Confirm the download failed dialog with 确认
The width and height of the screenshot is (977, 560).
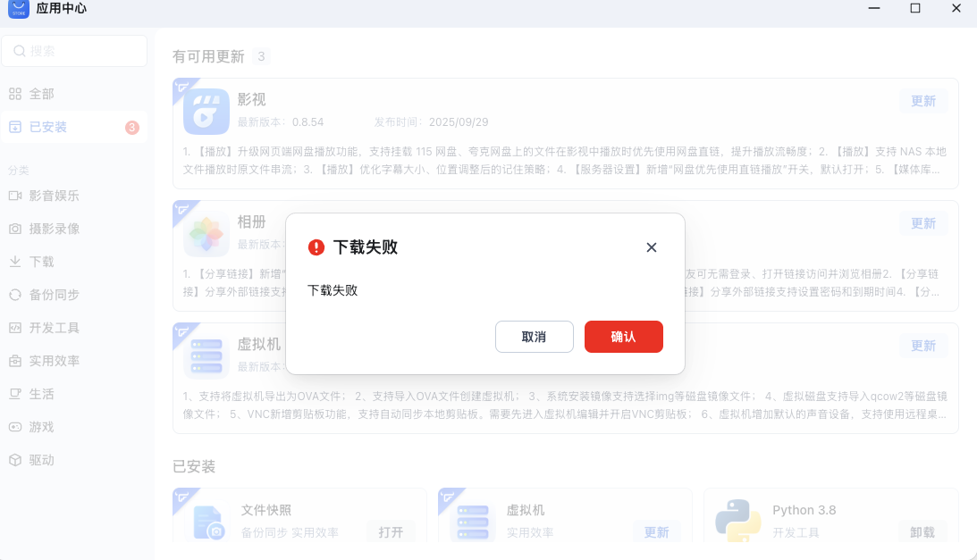click(x=623, y=337)
